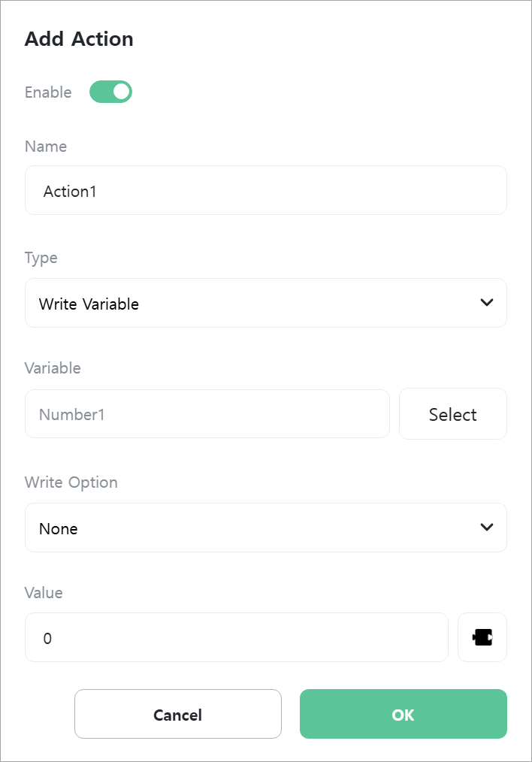Click the Variable field showing Number1 placeholder
This screenshot has height=762, width=532.
click(x=207, y=413)
